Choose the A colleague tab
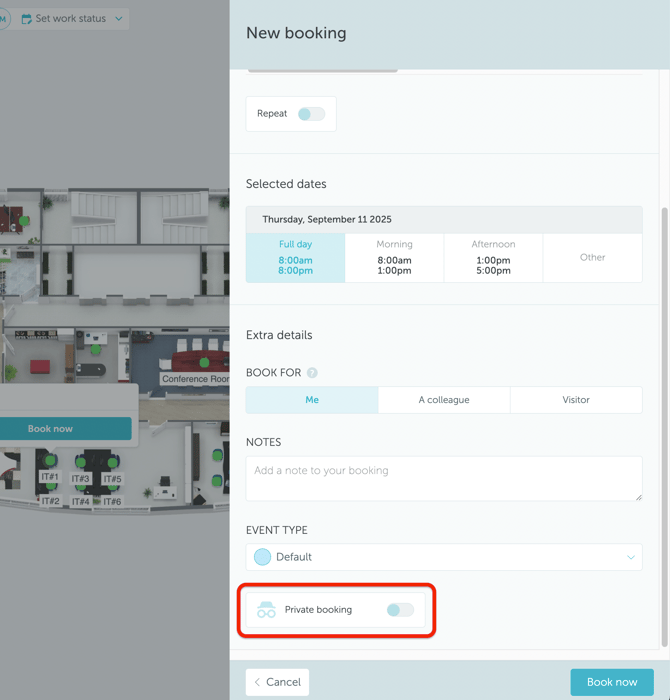 pyautogui.click(x=444, y=400)
